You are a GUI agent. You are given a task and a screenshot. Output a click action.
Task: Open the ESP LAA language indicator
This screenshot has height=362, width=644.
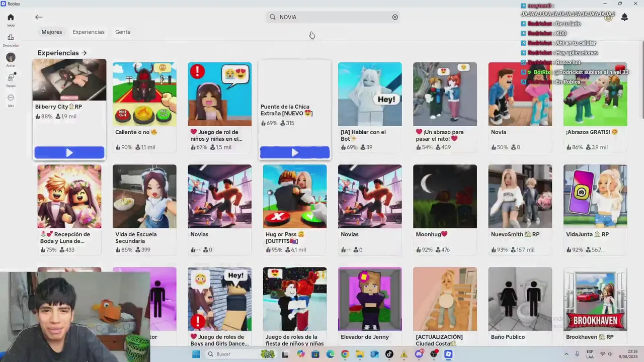point(590,354)
